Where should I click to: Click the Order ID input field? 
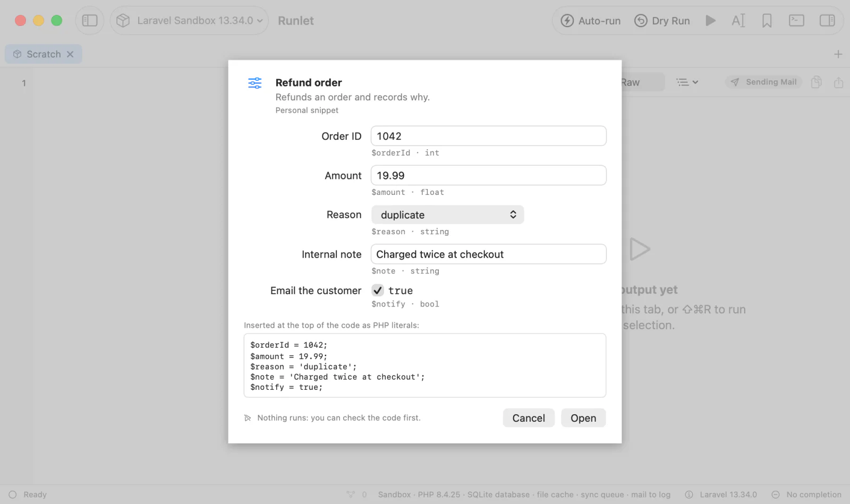488,136
